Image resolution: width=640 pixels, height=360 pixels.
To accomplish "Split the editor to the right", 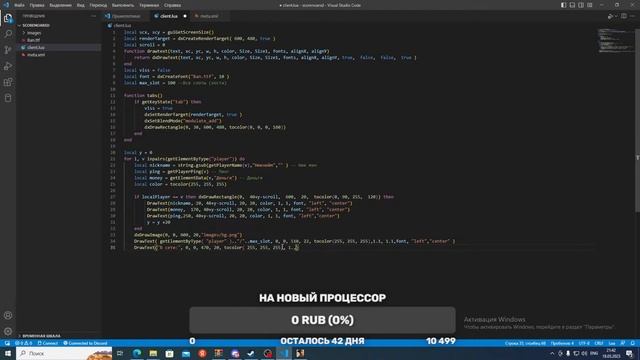I will pos(624,16).
